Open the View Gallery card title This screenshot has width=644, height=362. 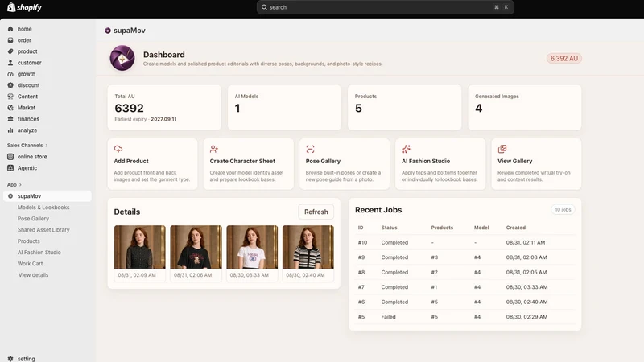[514, 162]
